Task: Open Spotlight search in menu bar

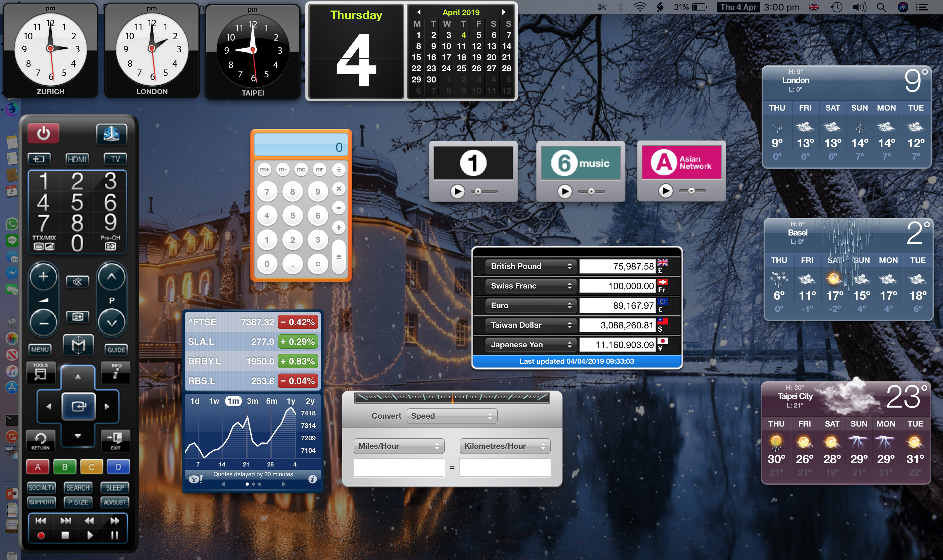Action: (x=881, y=7)
